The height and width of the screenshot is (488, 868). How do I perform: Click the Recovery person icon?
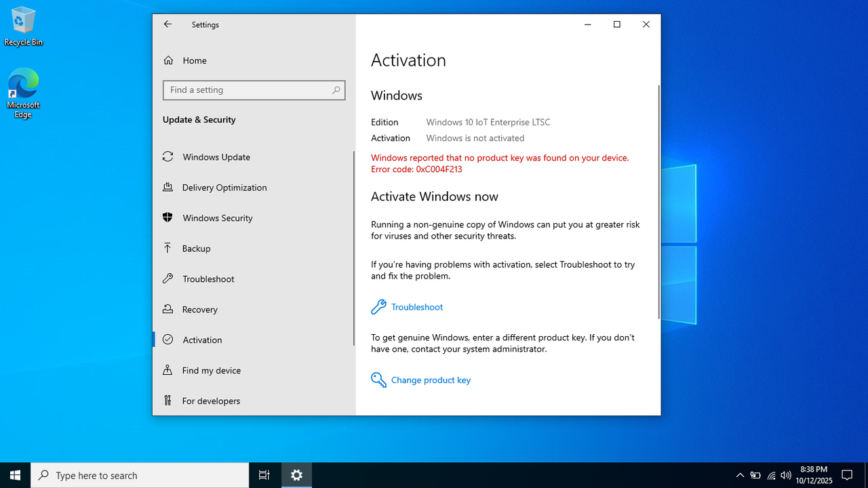click(168, 309)
